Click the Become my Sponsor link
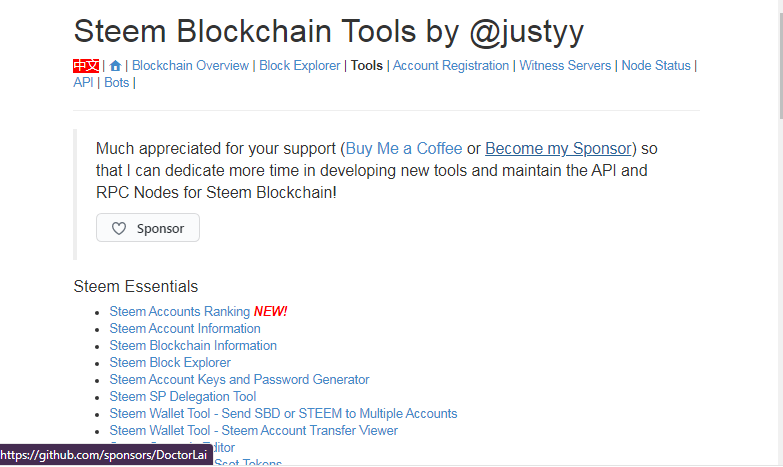 click(558, 149)
